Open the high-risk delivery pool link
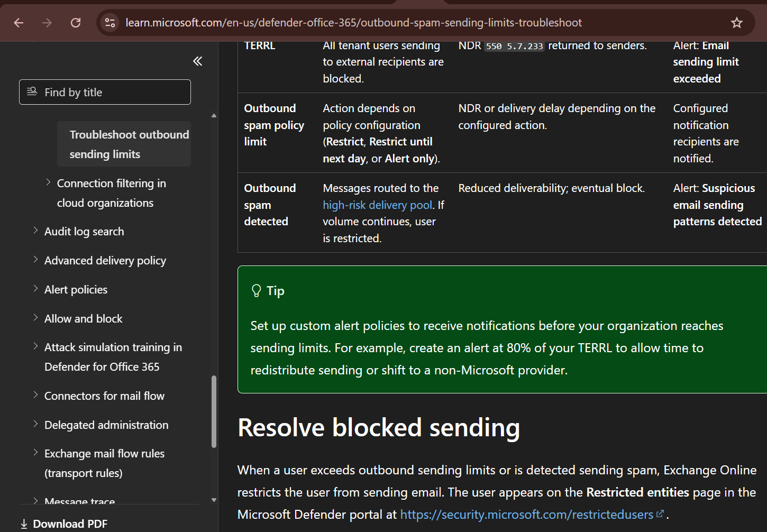The width and height of the screenshot is (767, 532). [378, 205]
